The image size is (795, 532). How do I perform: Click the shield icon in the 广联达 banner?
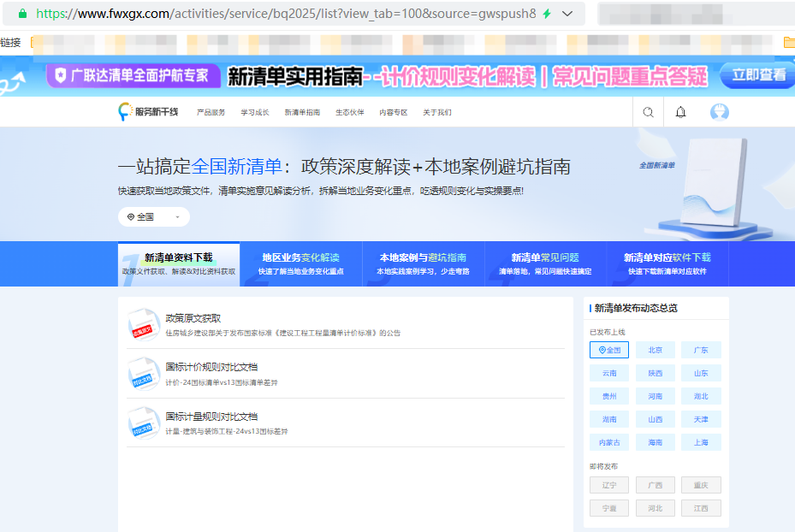click(x=60, y=76)
